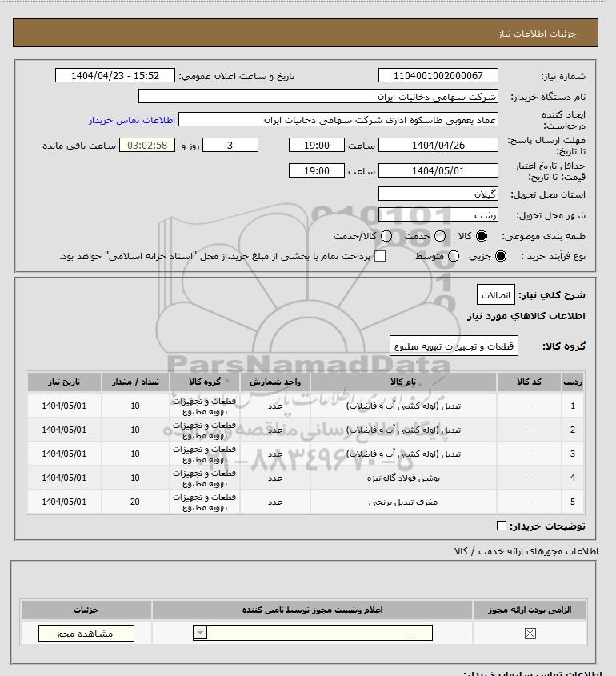
Task: Click the response deadline hour field, first 19:00
Action: click(x=317, y=146)
